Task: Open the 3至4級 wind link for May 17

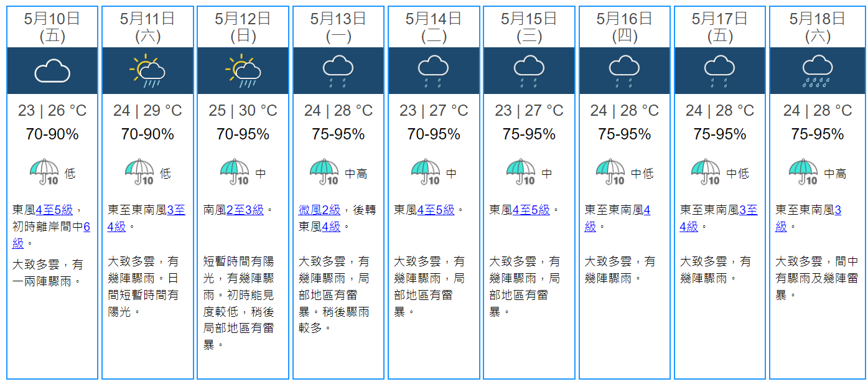Action: (749, 210)
